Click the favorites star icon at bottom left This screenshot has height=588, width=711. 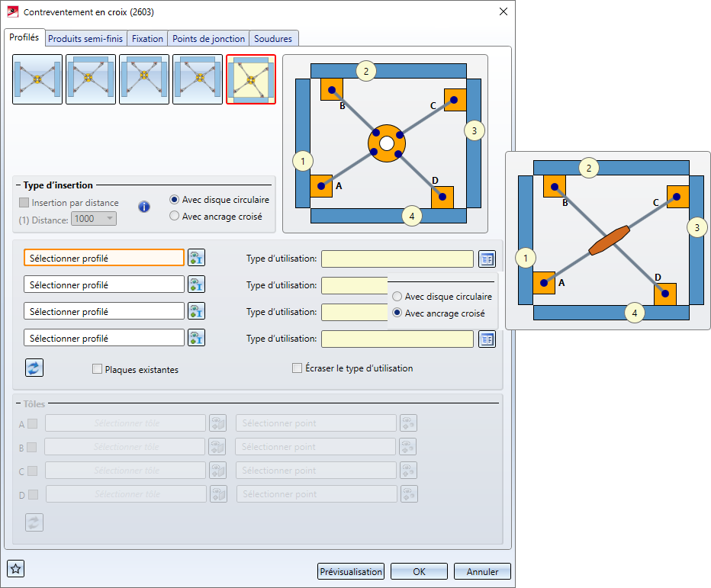point(16,568)
